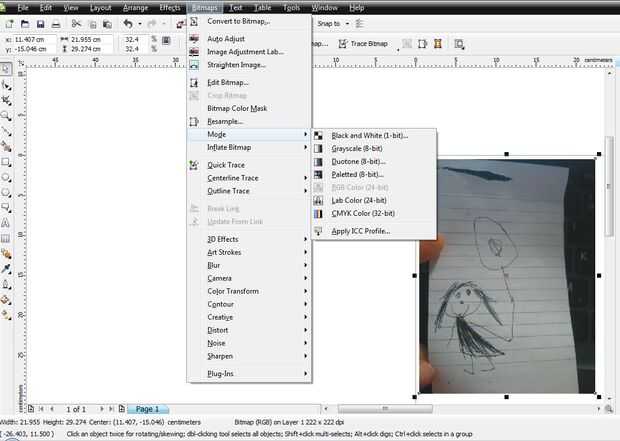The width and height of the screenshot is (620, 441).
Task: Click Auto Adjust menu entry
Action: [249, 39]
